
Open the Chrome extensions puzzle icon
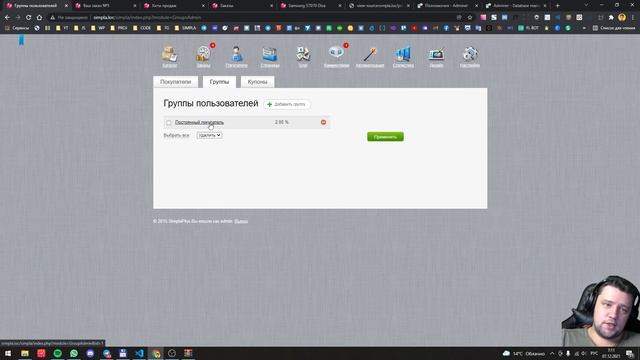point(611,18)
